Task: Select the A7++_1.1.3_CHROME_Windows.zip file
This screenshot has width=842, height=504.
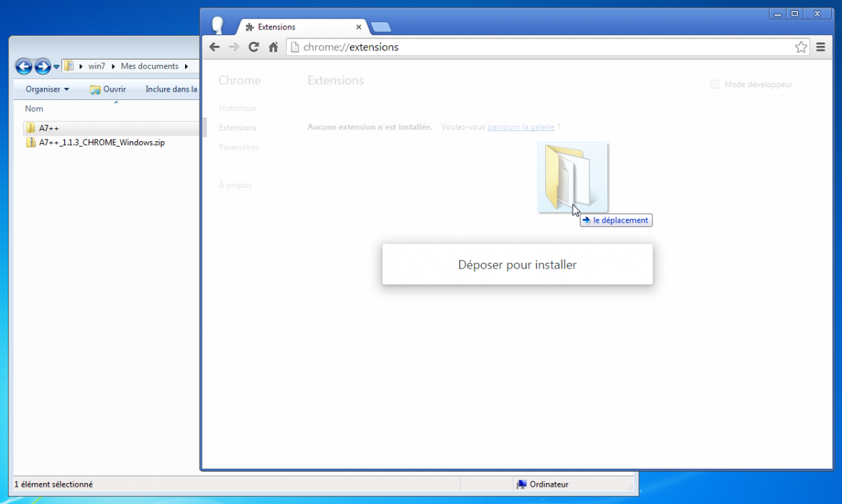Action: point(102,143)
